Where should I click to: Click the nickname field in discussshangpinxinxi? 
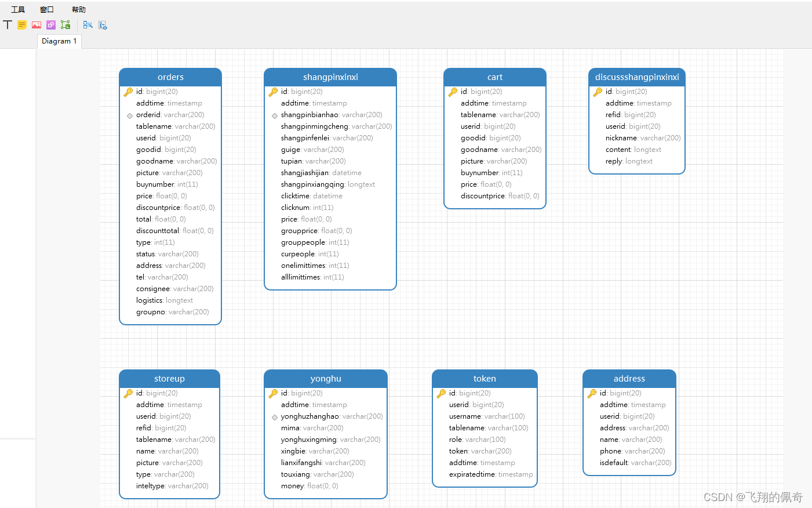click(643, 138)
